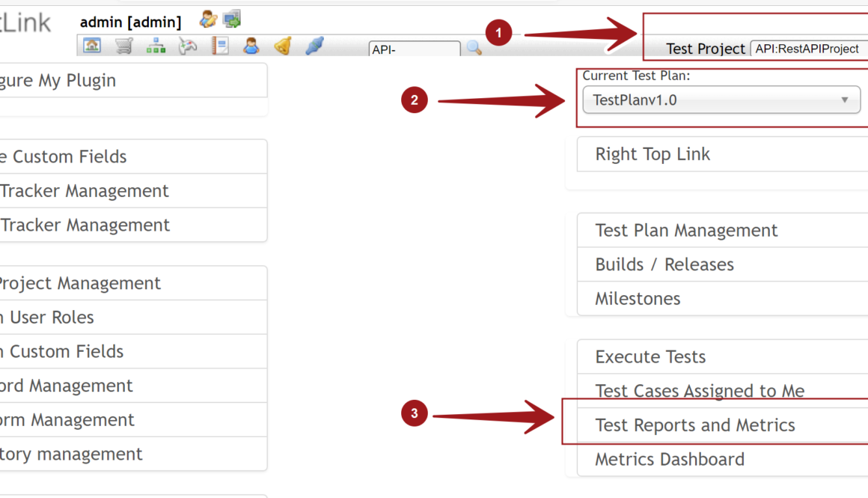Image resolution: width=868 pixels, height=498 pixels.
Task: Click the blue plug connector icon
Action: click(314, 46)
